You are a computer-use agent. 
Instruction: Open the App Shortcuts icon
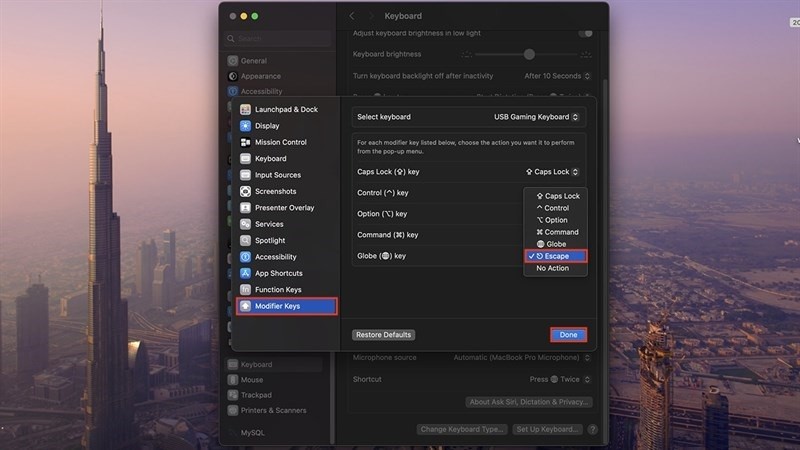[245, 273]
